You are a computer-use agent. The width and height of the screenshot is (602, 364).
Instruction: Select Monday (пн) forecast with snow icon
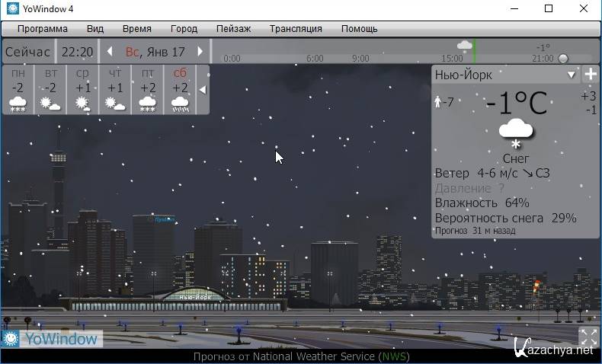(18, 90)
